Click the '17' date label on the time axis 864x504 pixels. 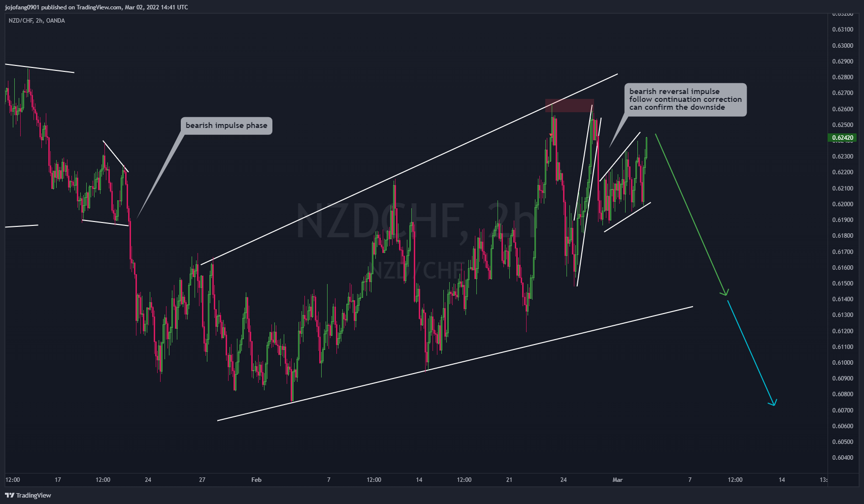[58, 480]
